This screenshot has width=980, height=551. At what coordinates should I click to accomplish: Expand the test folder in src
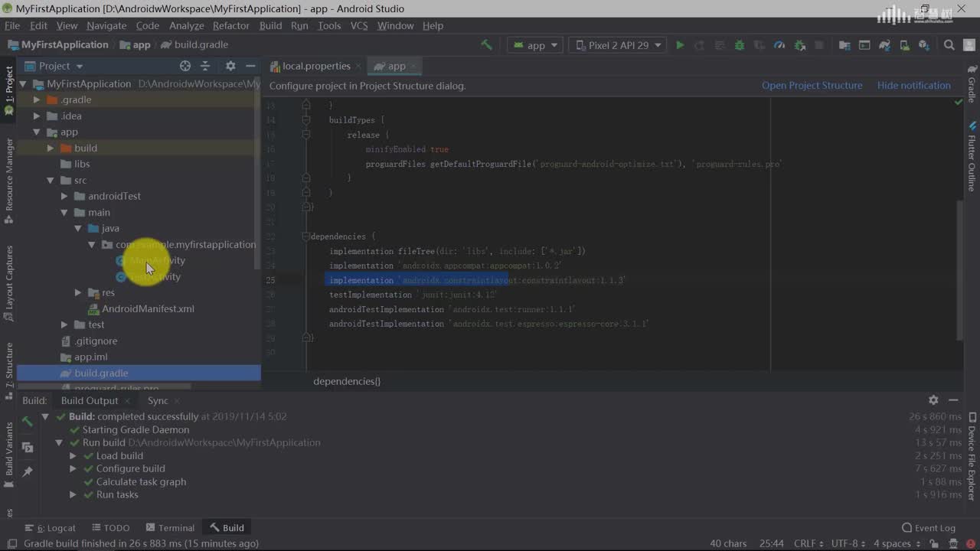coord(64,324)
